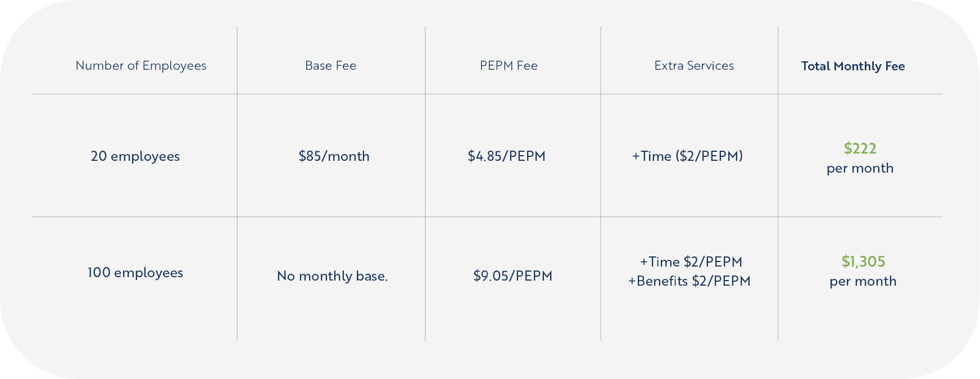This screenshot has width=980, height=379.
Task: Click the +Time ($2/PEPM) cell
Action: (x=687, y=156)
